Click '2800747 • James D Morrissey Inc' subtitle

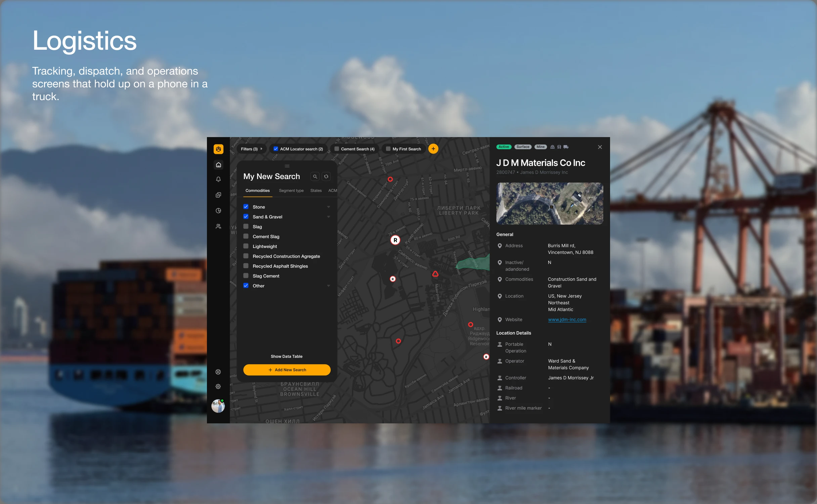pos(532,172)
